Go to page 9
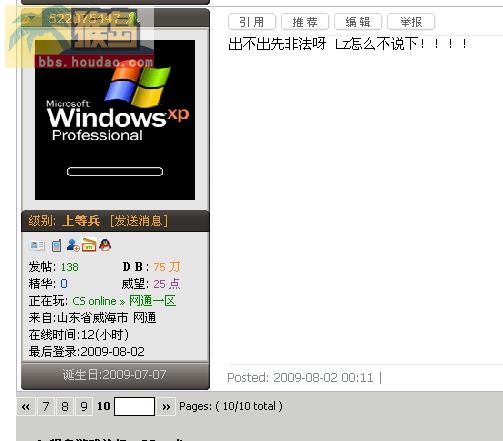Viewport: 503px width, 441px height. click(x=84, y=406)
